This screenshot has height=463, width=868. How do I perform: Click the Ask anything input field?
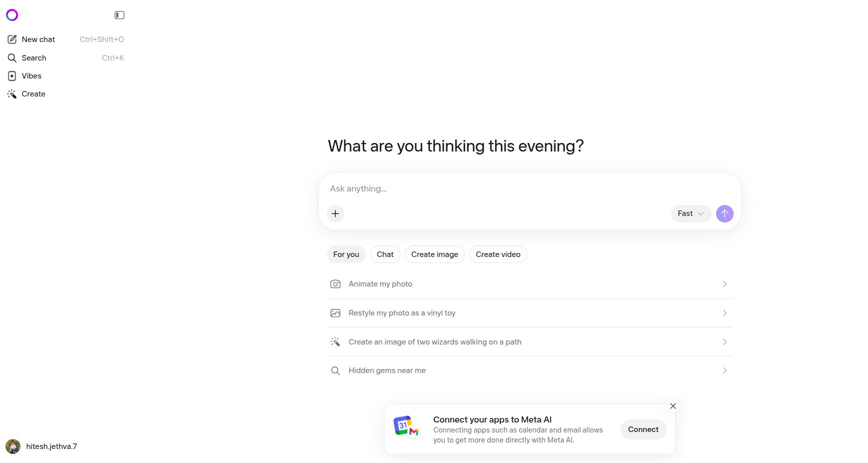tap(500, 189)
